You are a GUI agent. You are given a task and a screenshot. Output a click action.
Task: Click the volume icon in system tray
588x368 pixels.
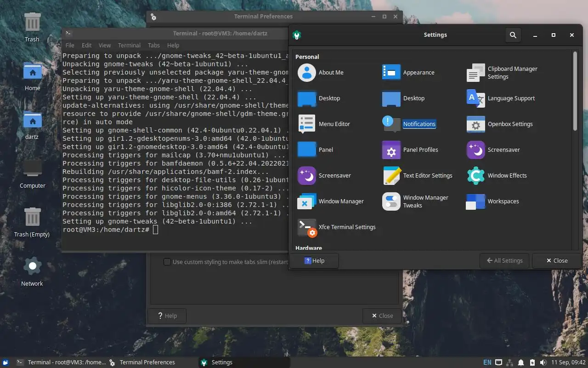pyautogui.click(x=543, y=362)
